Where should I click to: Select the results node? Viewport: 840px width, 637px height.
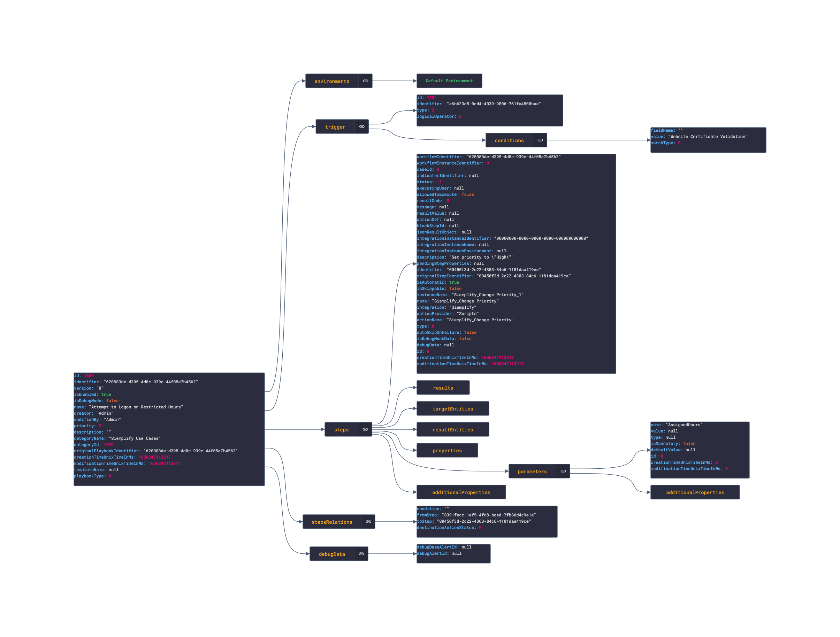pyautogui.click(x=443, y=387)
